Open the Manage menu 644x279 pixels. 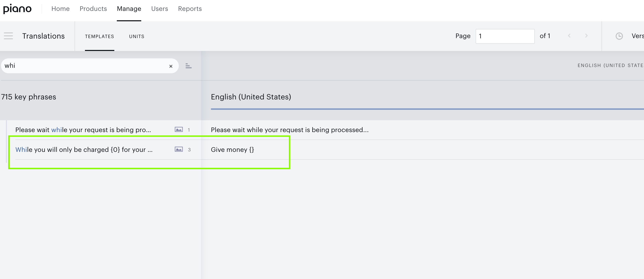point(129,9)
